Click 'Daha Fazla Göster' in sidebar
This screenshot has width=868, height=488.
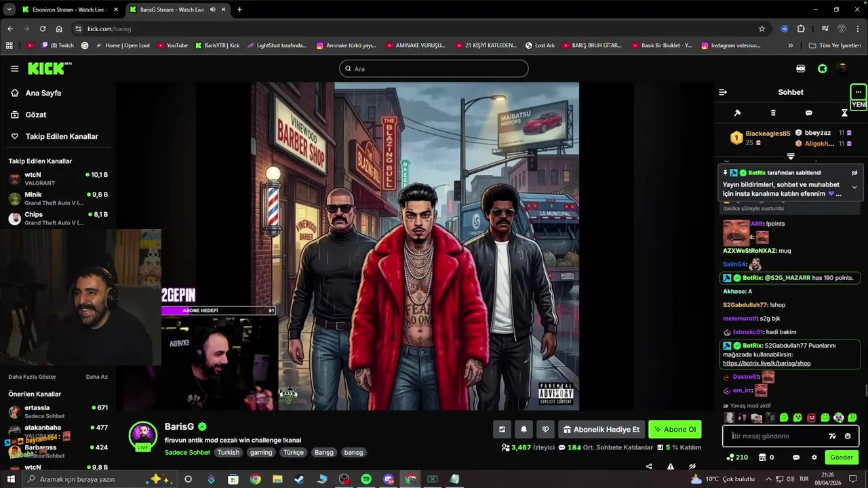pos(32,377)
